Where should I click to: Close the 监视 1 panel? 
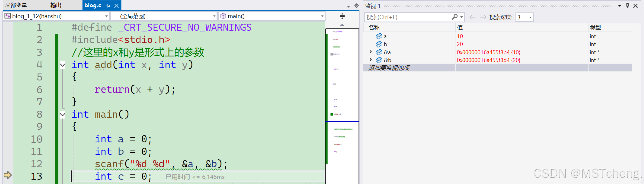click(x=636, y=6)
